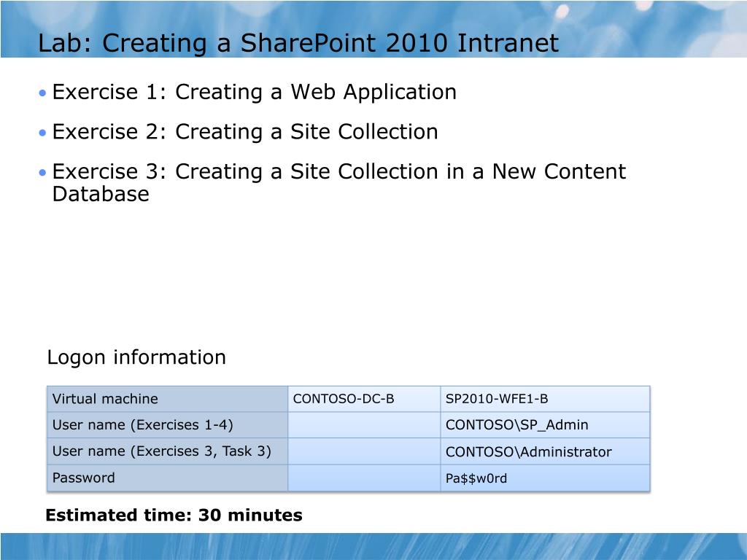Click the 'SP2010-WFE1-B' table cell
The image size is (747, 560).
[x=545, y=399]
